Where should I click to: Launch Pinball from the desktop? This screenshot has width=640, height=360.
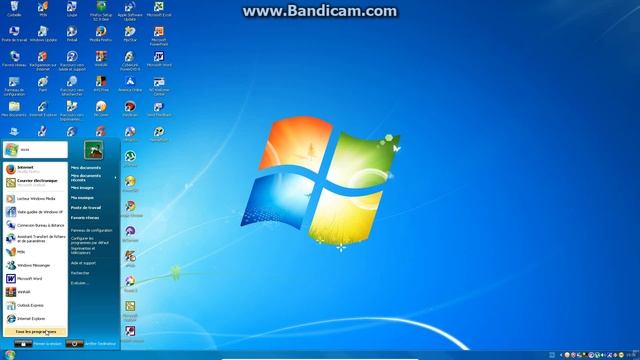pos(72,33)
